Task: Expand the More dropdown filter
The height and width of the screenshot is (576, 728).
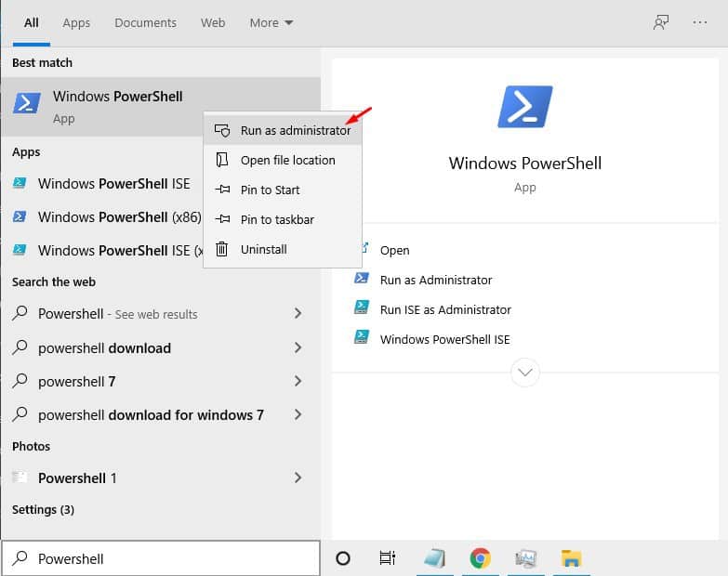Action: click(x=271, y=22)
